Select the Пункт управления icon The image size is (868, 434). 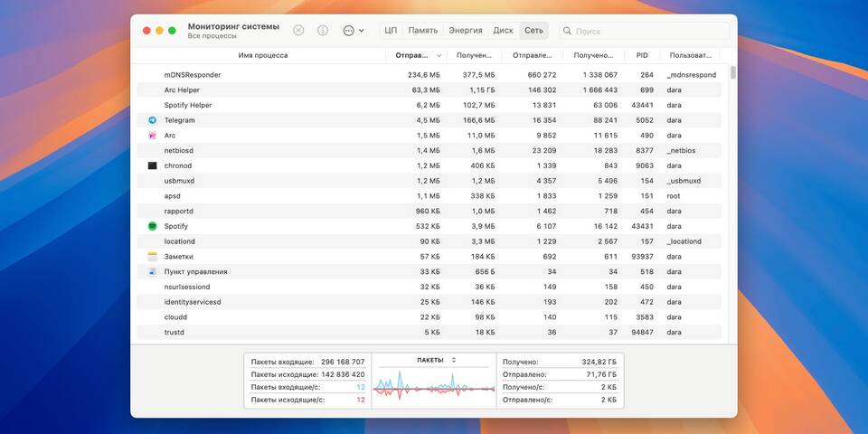pos(152,272)
